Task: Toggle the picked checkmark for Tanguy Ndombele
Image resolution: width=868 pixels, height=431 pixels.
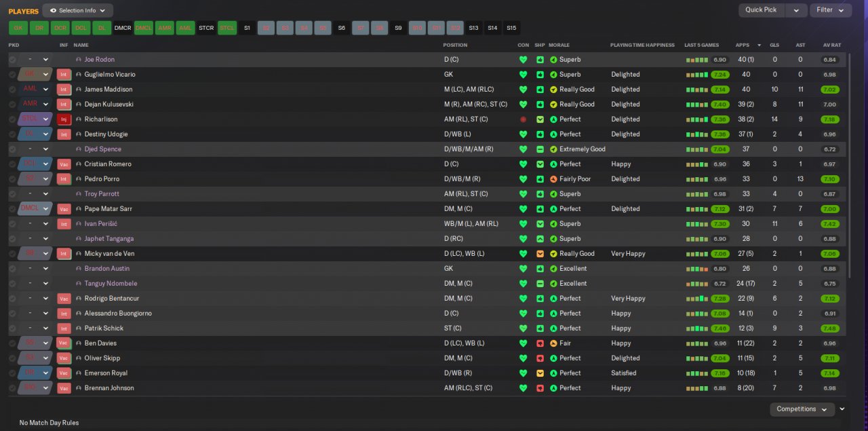Action: click(12, 284)
